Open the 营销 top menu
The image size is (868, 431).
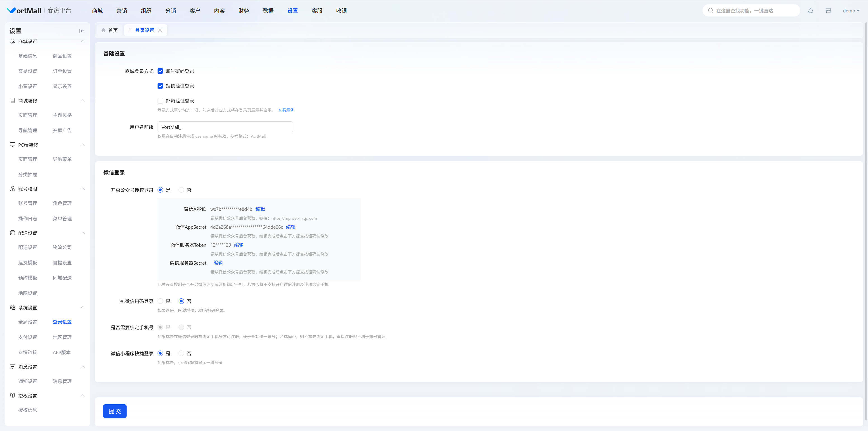click(122, 11)
